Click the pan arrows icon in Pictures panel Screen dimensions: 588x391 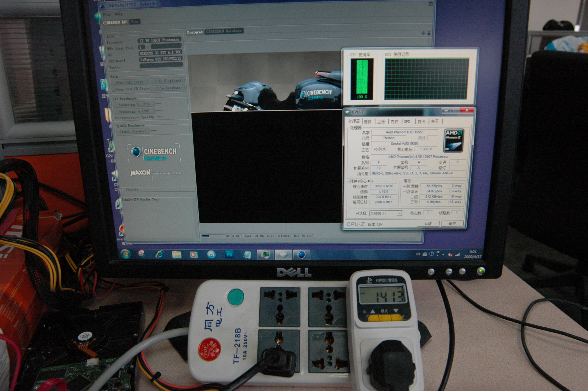[423, 33]
